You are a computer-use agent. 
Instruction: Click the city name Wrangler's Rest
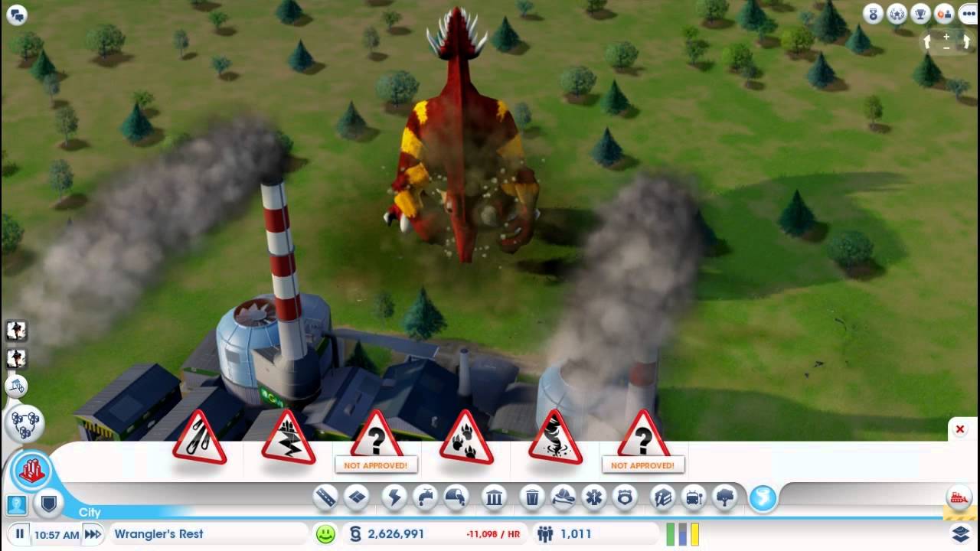pos(158,533)
